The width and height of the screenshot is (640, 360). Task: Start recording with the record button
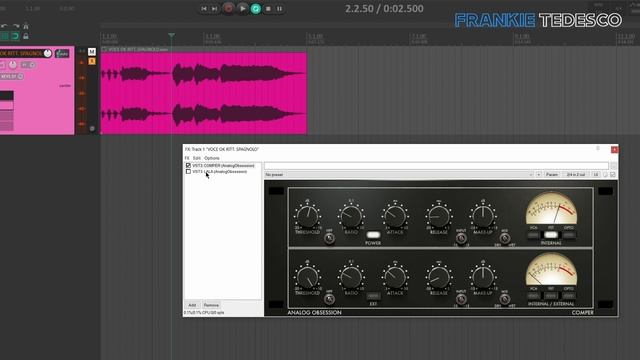pos(229,9)
